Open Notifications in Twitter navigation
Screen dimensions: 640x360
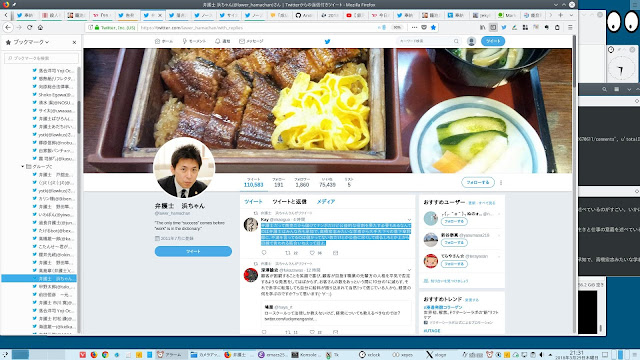223,41
